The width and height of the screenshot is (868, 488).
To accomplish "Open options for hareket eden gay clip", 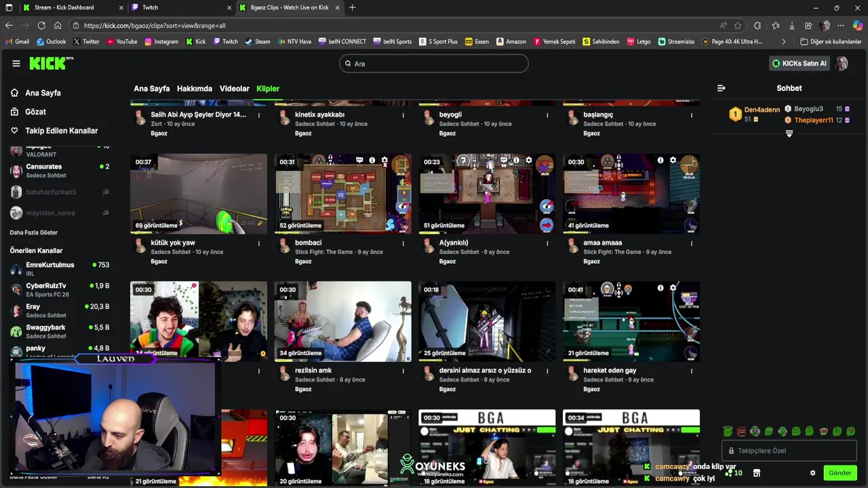I will (x=692, y=371).
